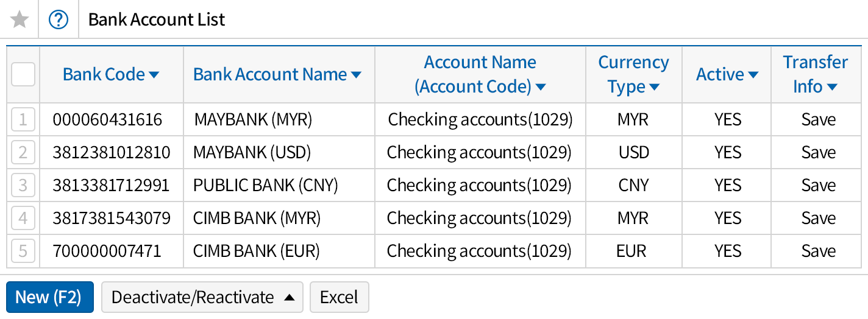
Task: Select row number 5 box
Action: [23, 251]
